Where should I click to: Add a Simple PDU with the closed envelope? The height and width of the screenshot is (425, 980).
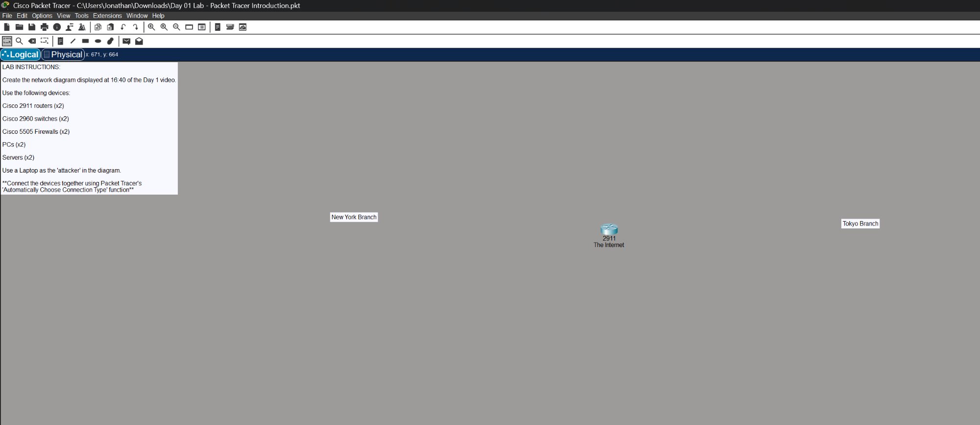(x=126, y=41)
